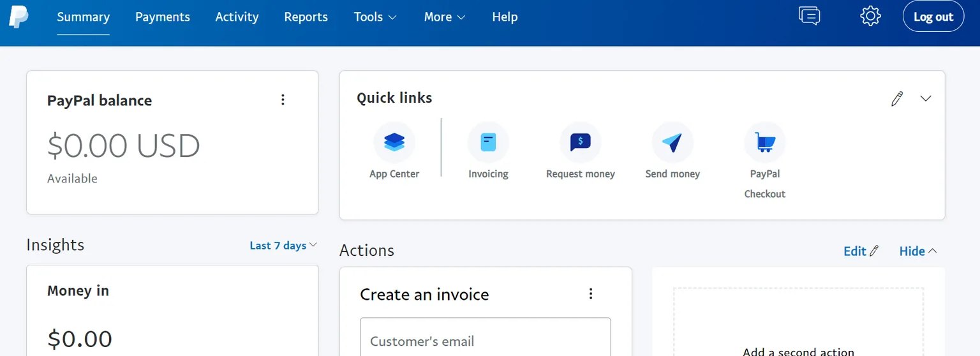Open the Send money paper plane icon

tap(672, 142)
